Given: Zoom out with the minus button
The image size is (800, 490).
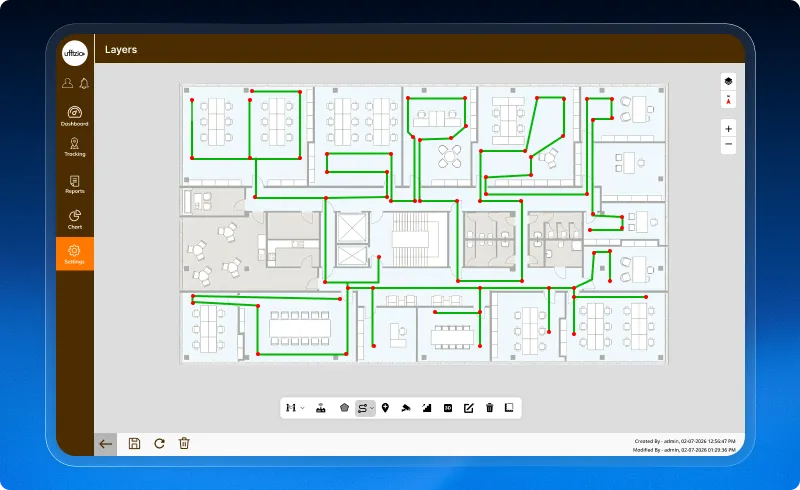Looking at the screenshot, I should click(728, 144).
